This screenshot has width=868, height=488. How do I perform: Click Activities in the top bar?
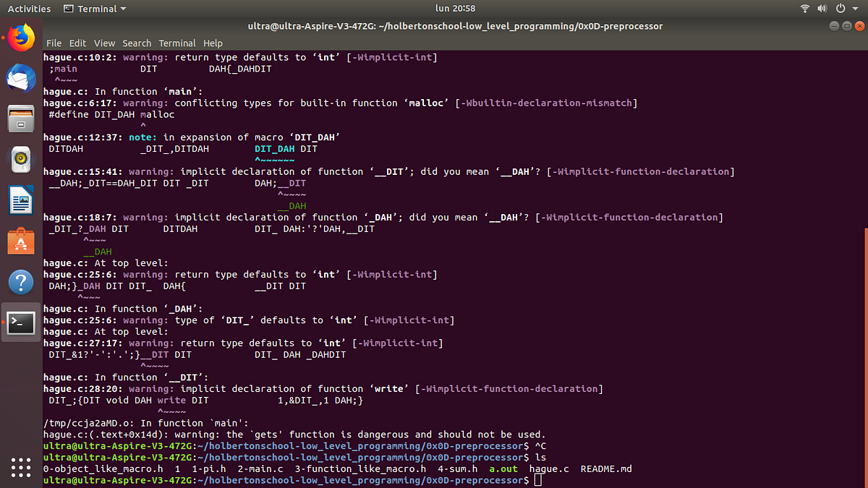(x=29, y=9)
